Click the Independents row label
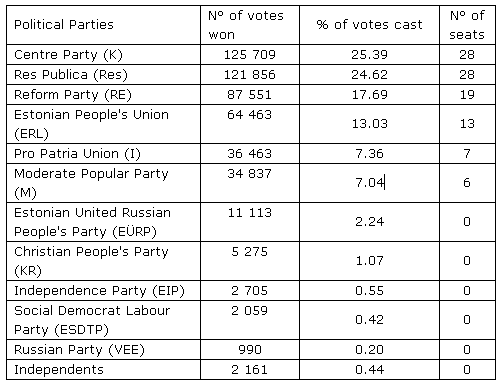 pyautogui.click(x=103, y=370)
